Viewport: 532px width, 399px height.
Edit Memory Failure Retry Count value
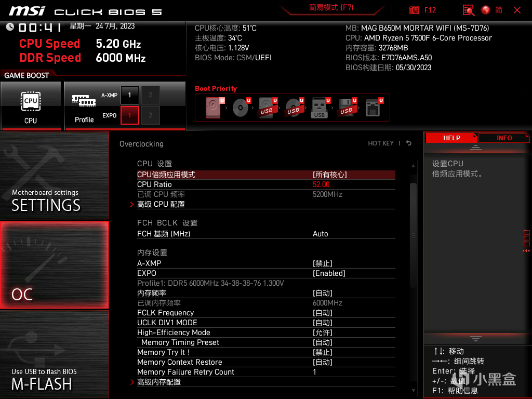click(314, 372)
